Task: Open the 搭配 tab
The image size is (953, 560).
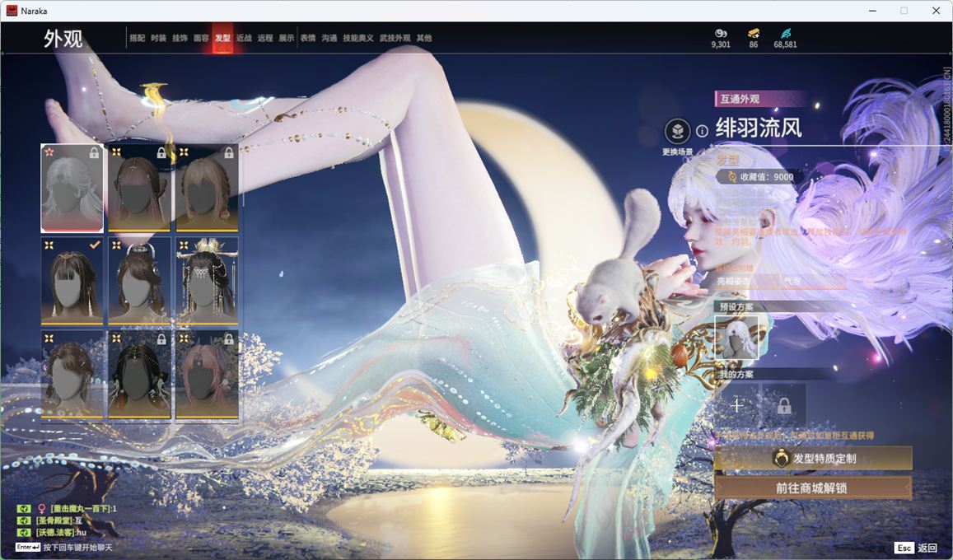Action: click(138, 38)
